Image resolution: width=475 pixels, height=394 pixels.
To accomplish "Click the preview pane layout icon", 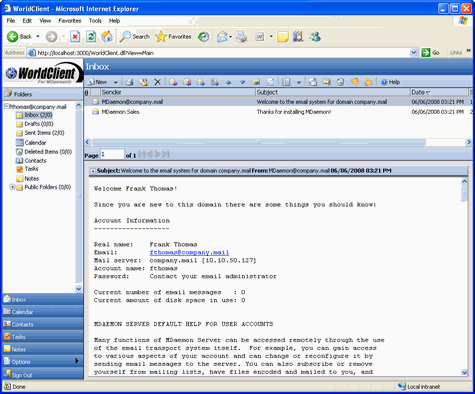I will (286, 82).
